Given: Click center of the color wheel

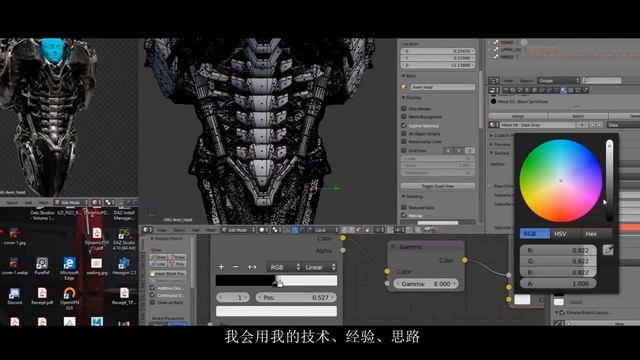Looking at the screenshot, I should pos(561,180).
